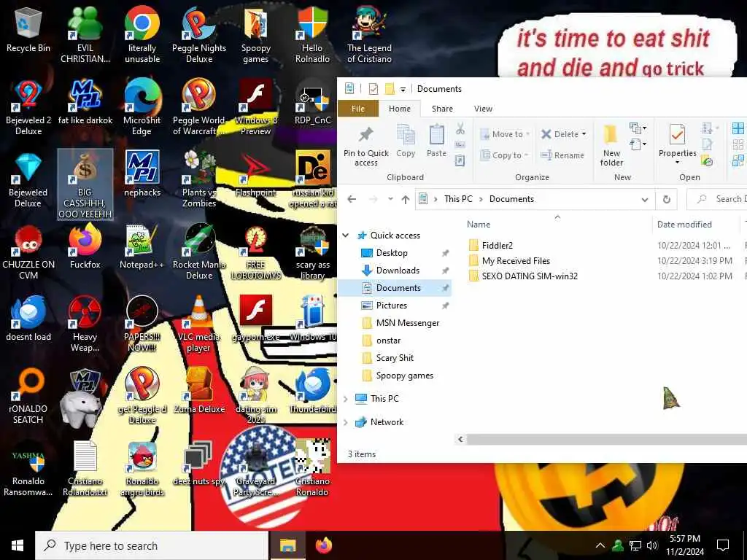The image size is (747, 560).
Task: Open Heavy Weap... desktop shortcut
Action: (85, 324)
